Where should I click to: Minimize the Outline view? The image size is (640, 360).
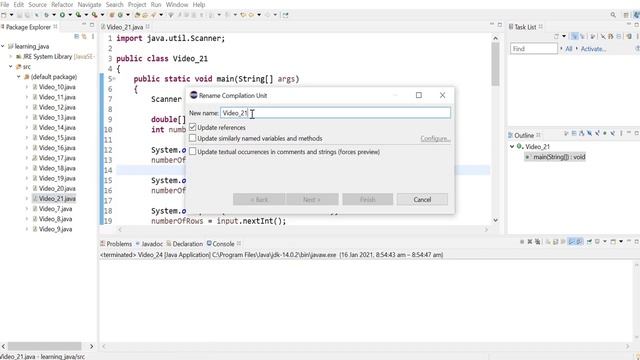(x=629, y=133)
